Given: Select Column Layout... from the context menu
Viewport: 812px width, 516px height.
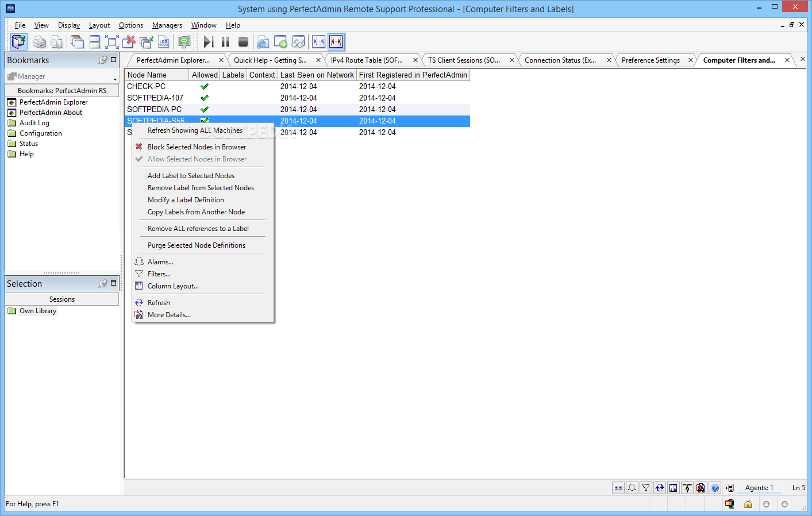Looking at the screenshot, I should [173, 286].
